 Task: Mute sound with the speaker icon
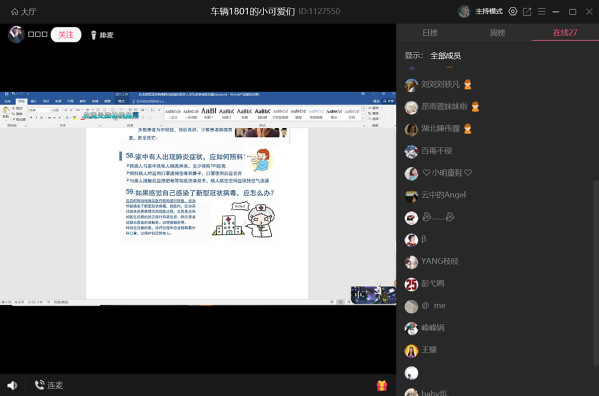(12, 385)
